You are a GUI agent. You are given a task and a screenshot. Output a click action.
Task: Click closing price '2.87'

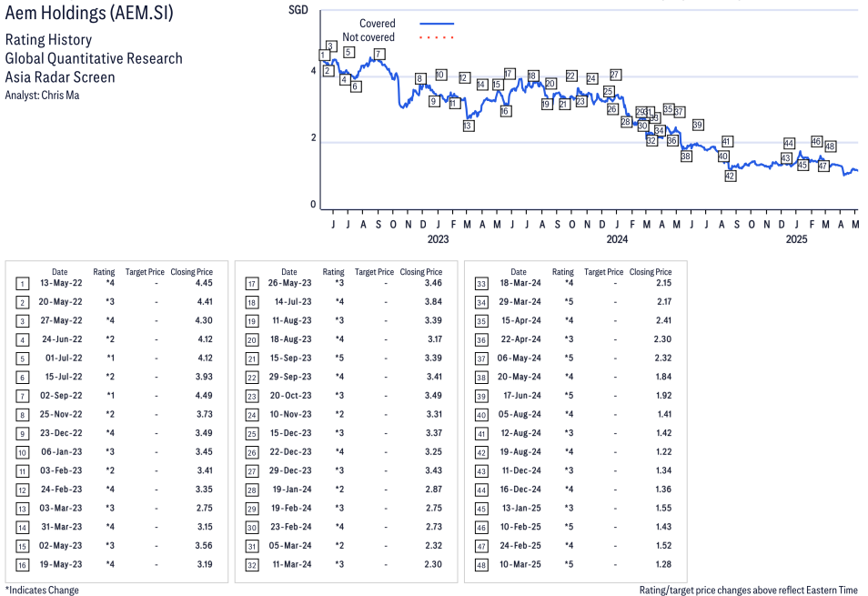click(434, 490)
